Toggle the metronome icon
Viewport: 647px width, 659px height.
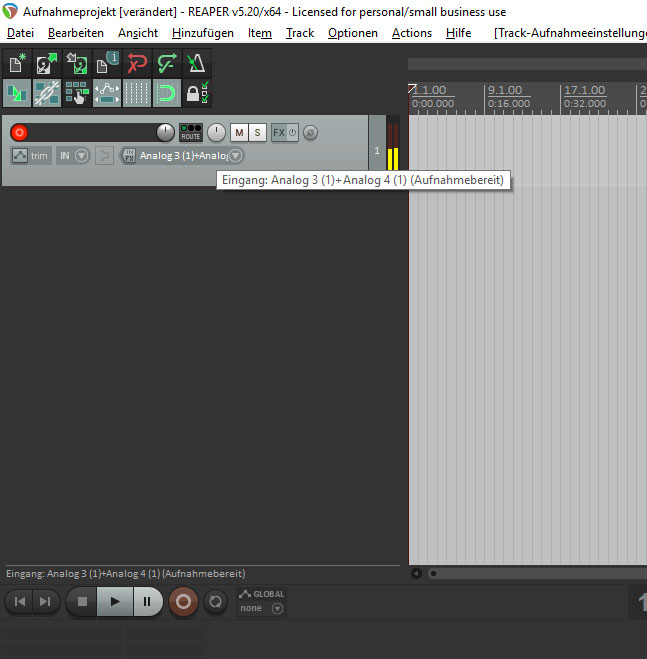197,63
